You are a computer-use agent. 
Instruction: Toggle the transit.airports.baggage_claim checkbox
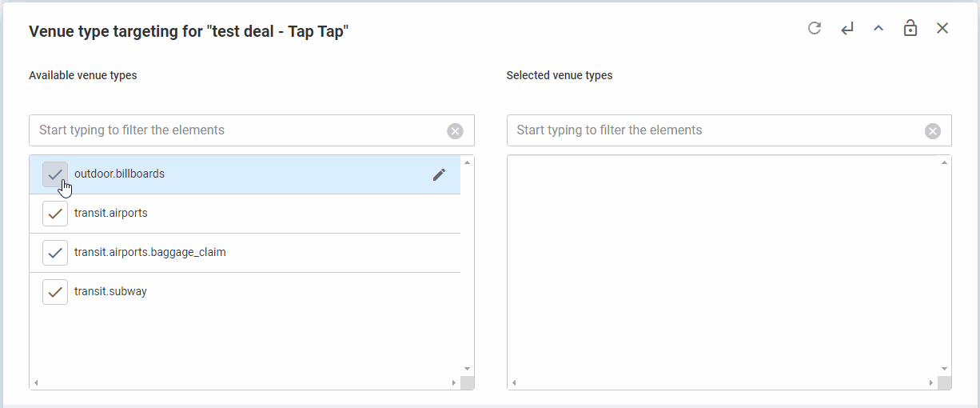(x=55, y=253)
